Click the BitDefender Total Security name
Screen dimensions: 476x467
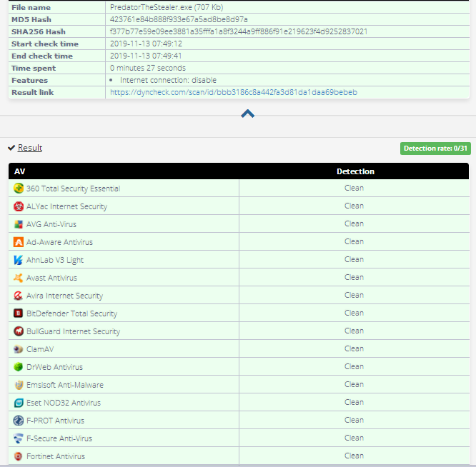click(71, 313)
